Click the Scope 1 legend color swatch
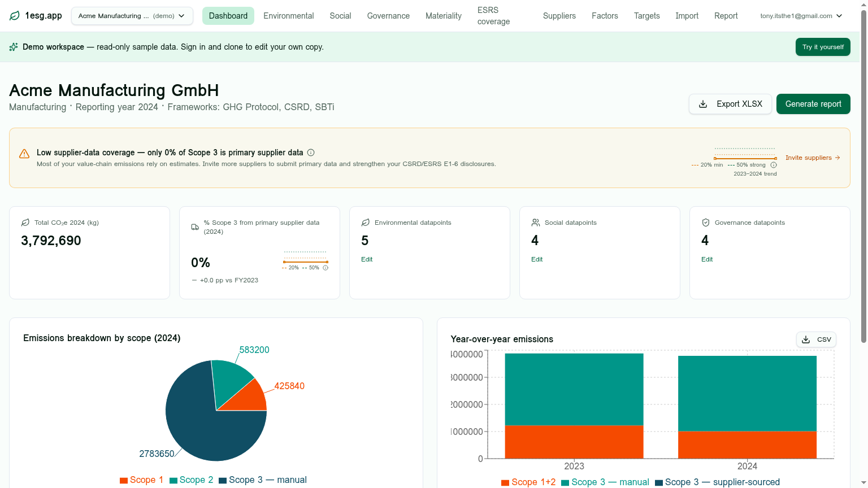The image size is (868, 488). click(124, 481)
